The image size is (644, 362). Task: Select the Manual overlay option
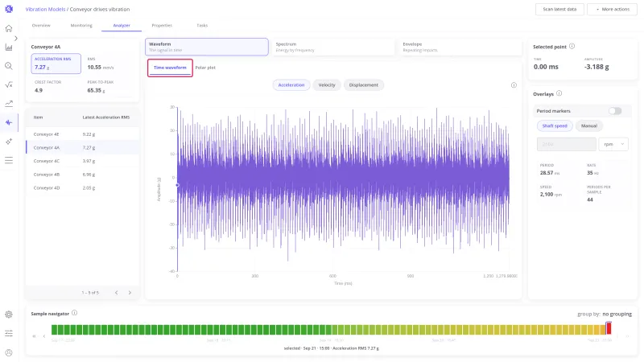(589, 125)
